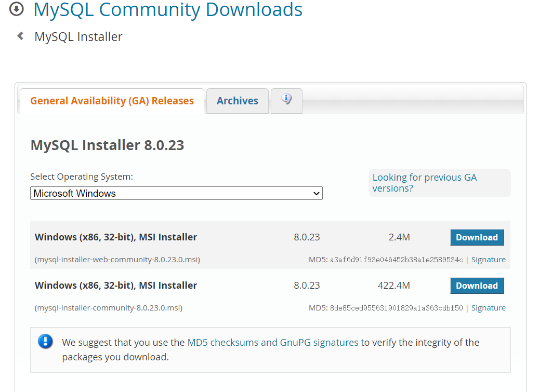The image size is (539, 392).
Task: Click the back arrow next to MySQL Installer
Action: 21,36
